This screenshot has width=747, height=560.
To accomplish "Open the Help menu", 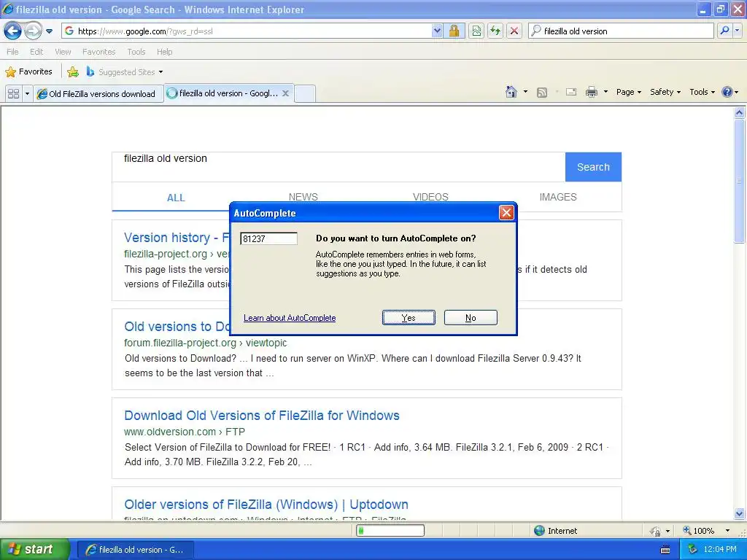I will (x=165, y=52).
